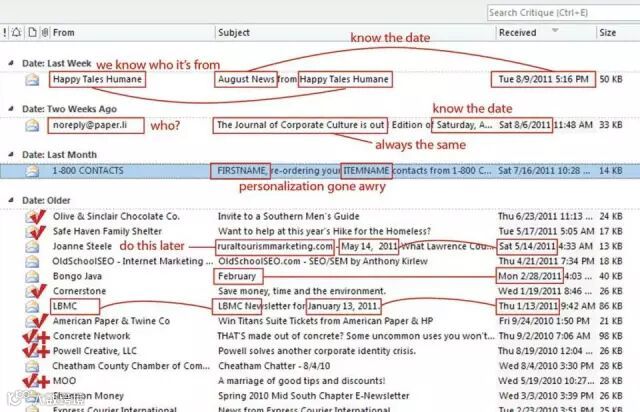The height and width of the screenshot is (412, 640).
Task: Toggle Received sort direction arrow
Action: coord(555,30)
